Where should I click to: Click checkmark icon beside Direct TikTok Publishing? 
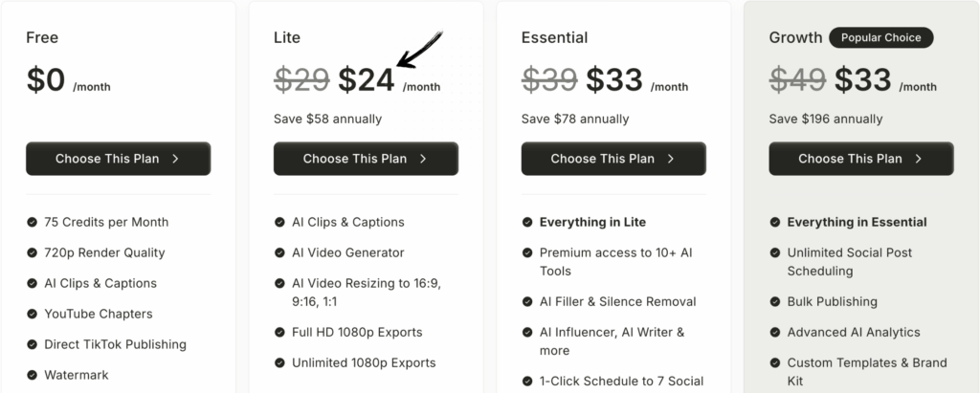tap(32, 344)
